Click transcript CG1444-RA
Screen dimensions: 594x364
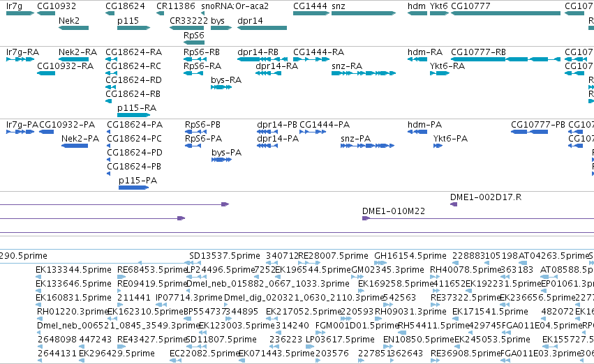pyautogui.click(x=311, y=59)
